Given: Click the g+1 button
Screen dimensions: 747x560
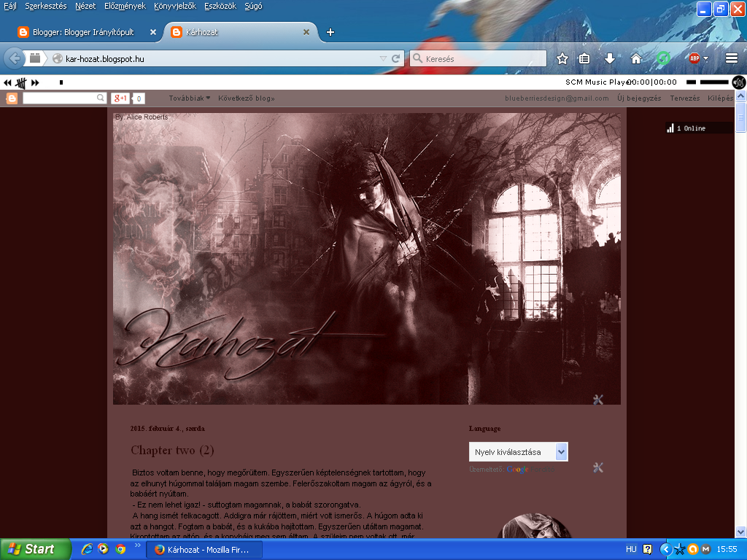Looking at the screenshot, I should [120, 98].
